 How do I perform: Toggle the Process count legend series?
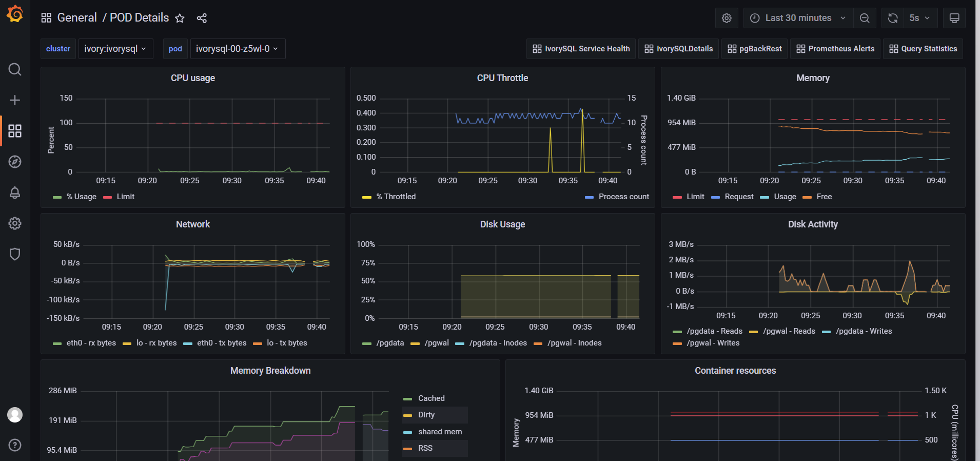623,197
